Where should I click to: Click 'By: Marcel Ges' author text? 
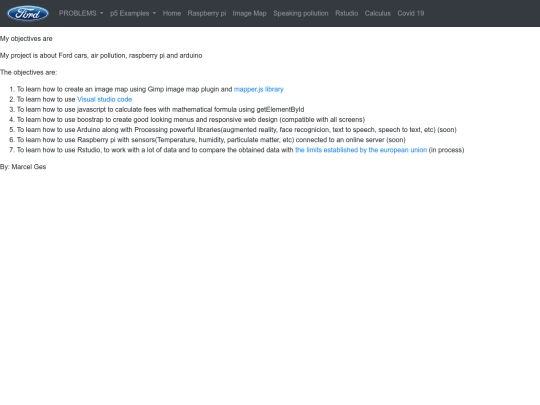pyautogui.click(x=23, y=167)
